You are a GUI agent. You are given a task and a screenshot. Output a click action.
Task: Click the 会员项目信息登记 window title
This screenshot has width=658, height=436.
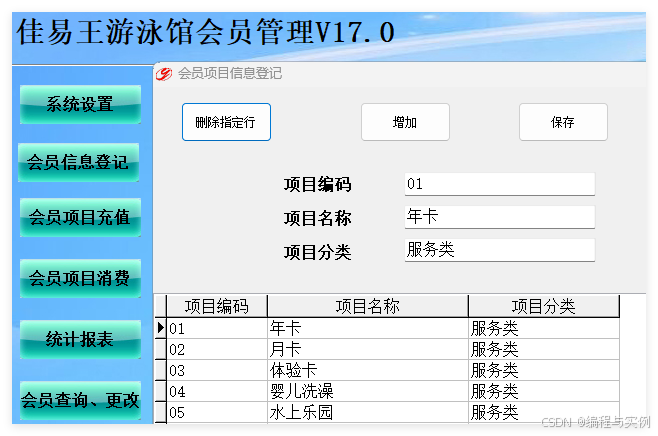point(230,73)
